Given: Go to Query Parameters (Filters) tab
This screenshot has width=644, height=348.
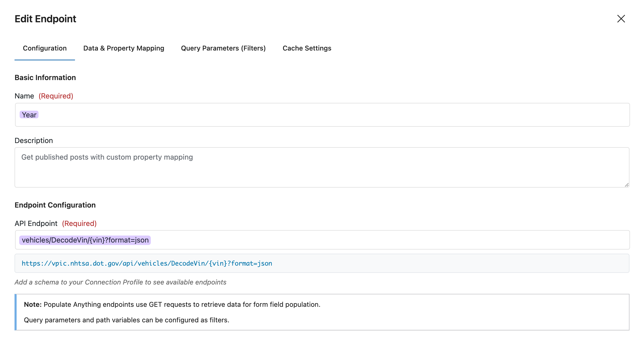Looking at the screenshot, I should point(223,48).
